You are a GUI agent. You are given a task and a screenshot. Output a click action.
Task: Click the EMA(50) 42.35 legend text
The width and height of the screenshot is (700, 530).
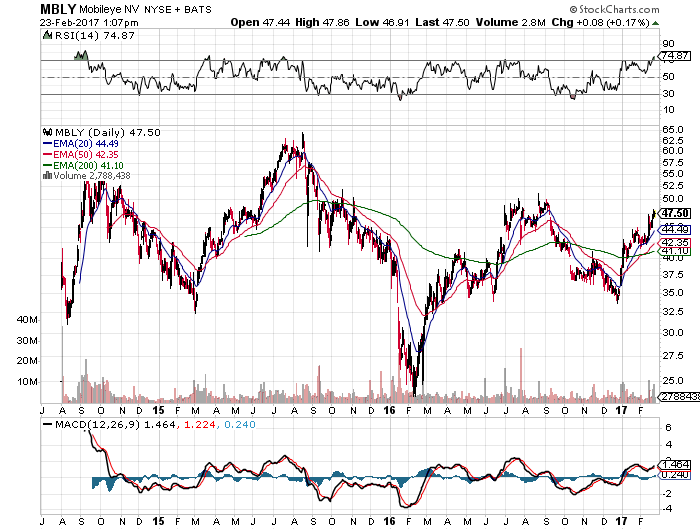(x=86, y=154)
